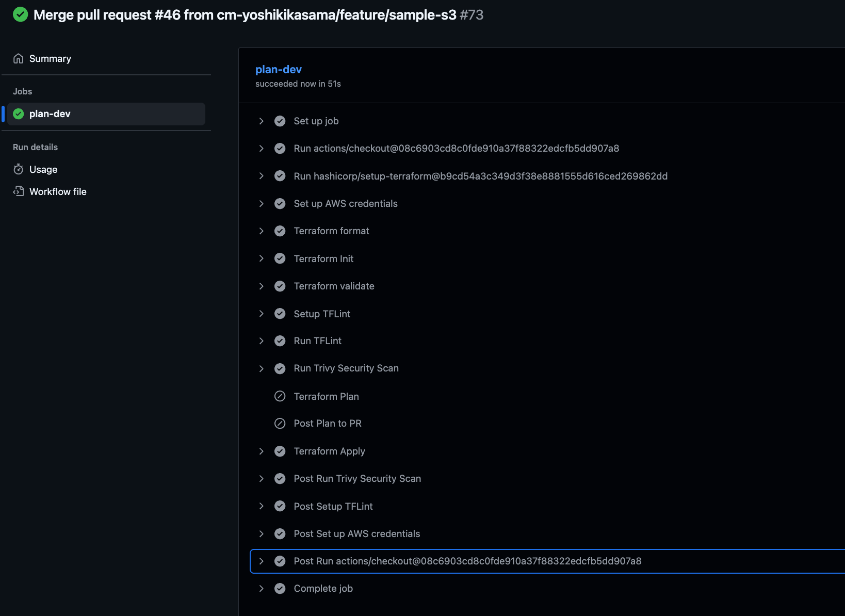Screen dimensions: 845x616
Task: Click the Post Run actions/checkout step row
Action: click(467, 561)
